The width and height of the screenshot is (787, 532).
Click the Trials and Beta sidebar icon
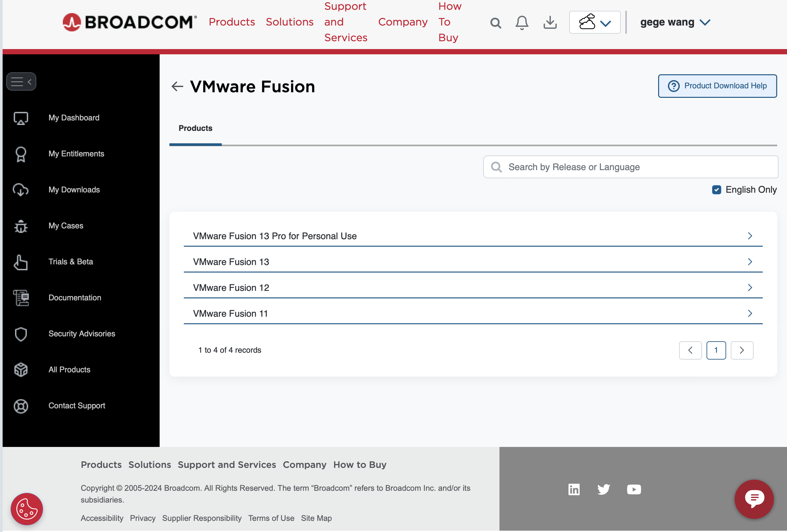coord(21,261)
